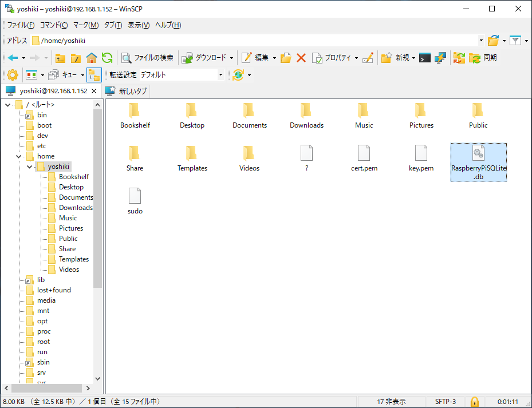Click the tree panel horizontal scrollbar
The image size is (532, 408).
47,389
